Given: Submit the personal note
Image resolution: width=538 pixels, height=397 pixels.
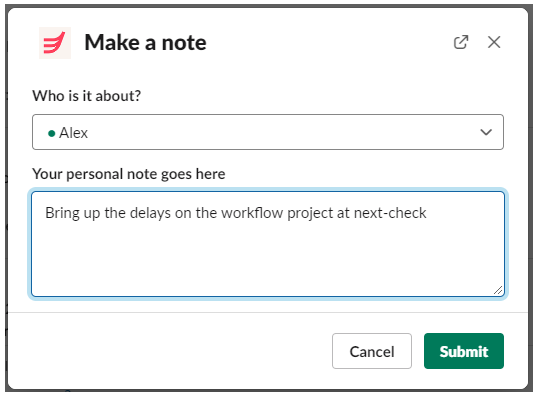Looking at the screenshot, I should point(464,351).
